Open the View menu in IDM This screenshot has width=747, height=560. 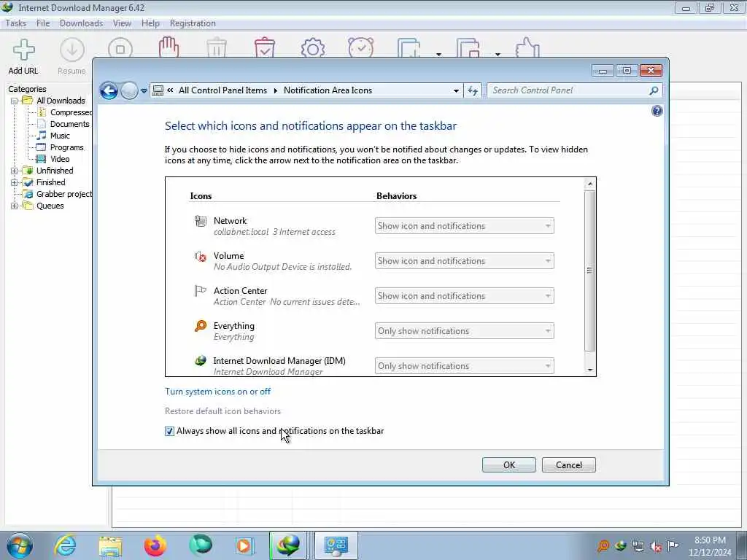pos(122,23)
